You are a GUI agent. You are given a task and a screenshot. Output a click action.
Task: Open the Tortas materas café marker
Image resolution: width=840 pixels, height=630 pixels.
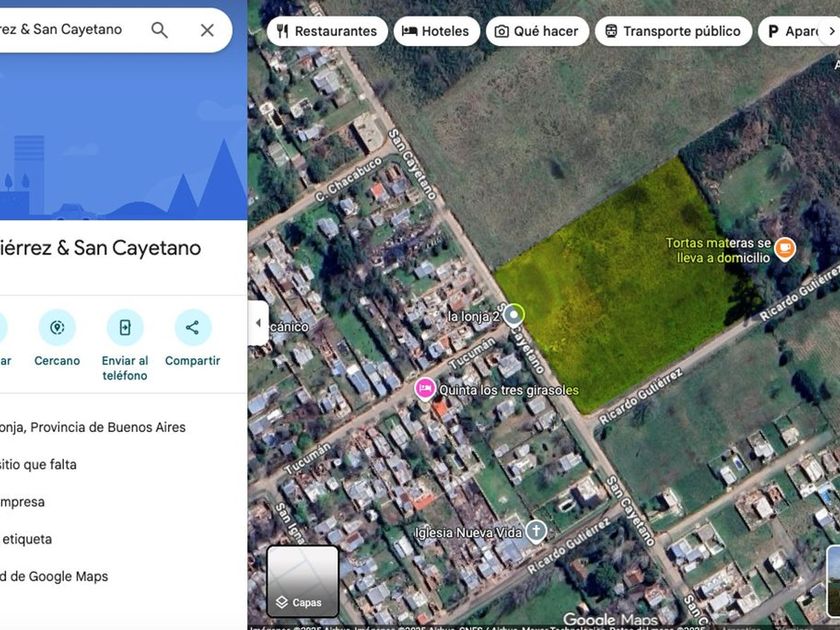click(785, 249)
